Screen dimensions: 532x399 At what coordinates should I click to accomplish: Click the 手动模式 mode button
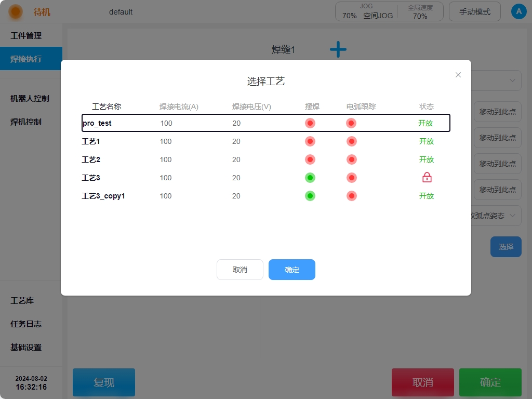pyautogui.click(x=474, y=11)
